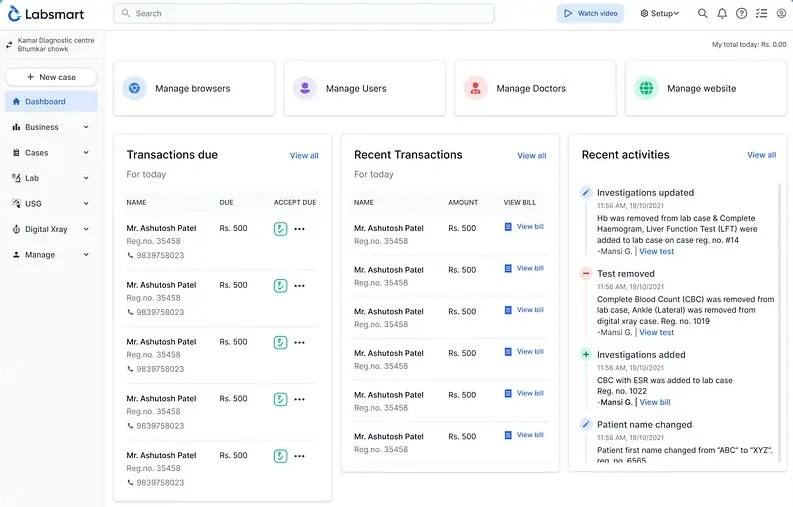Click the Patient name changed pencil icon
The width and height of the screenshot is (793, 507).
[586, 424]
